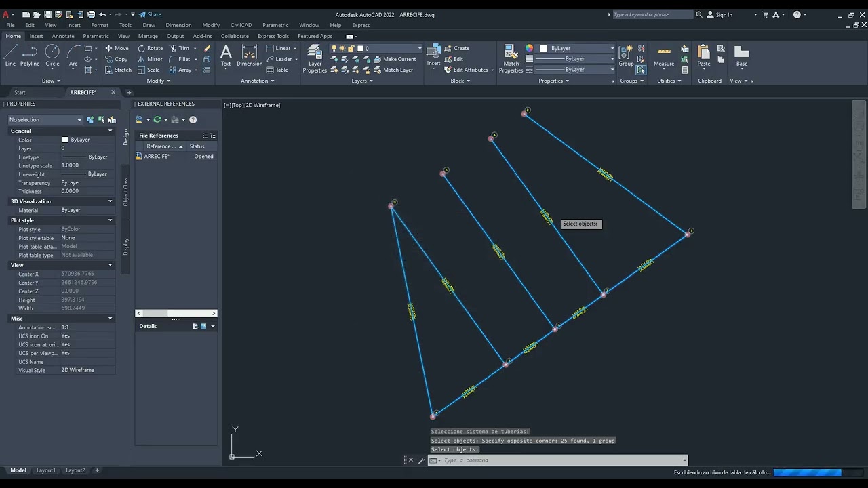Toggle the layer freeze sun icon
This screenshot has width=868, height=488.
point(342,48)
